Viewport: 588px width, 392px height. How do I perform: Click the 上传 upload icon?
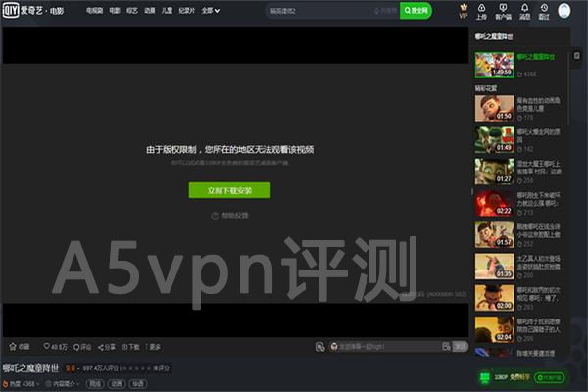click(x=481, y=8)
